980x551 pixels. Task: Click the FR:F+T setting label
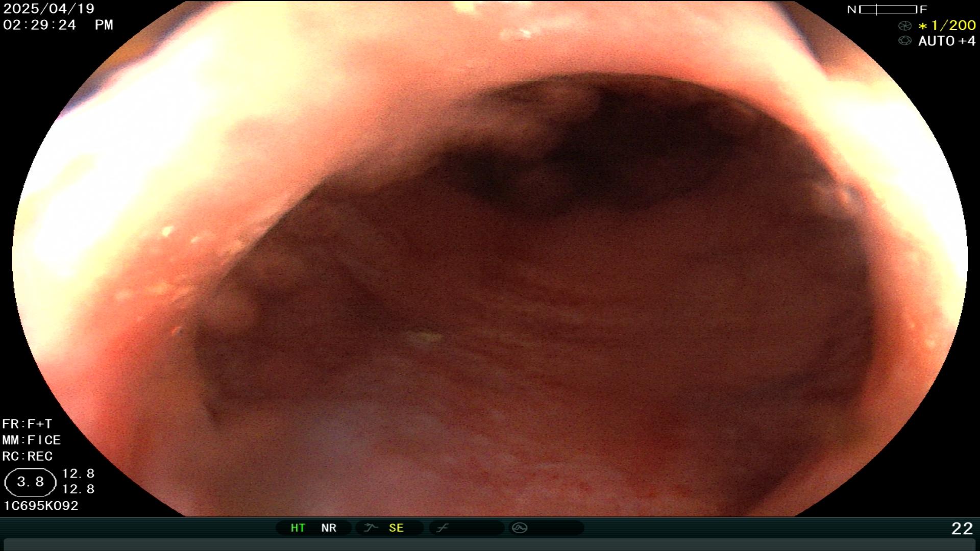pyautogui.click(x=27, y=424)
